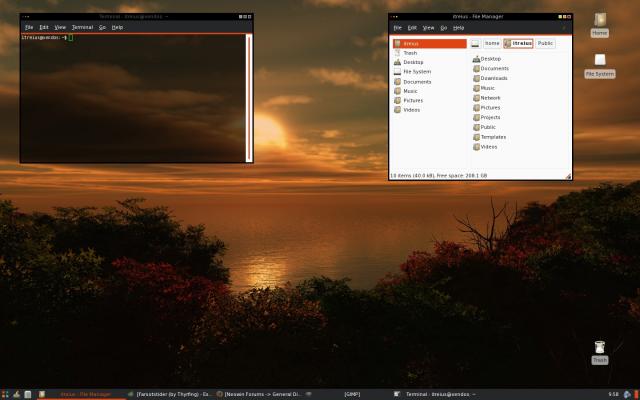Click the Terminal window vertical scrollbar

coord(249,98)
